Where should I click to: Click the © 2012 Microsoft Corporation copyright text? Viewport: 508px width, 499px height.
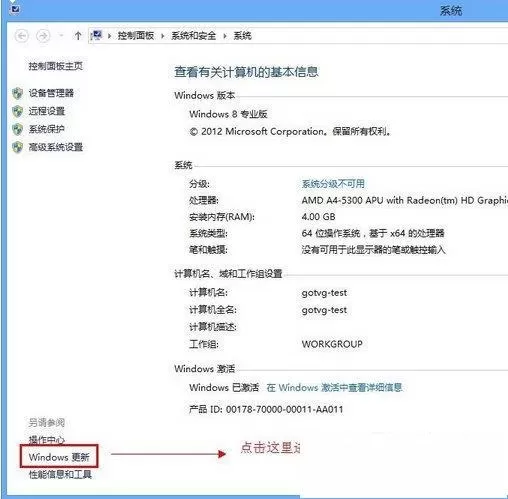290,132
